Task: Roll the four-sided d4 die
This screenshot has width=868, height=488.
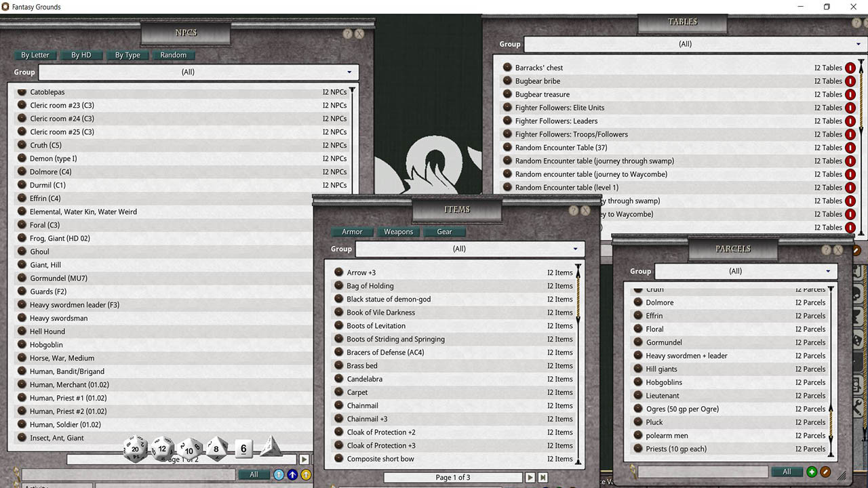Action: [272, 449]
